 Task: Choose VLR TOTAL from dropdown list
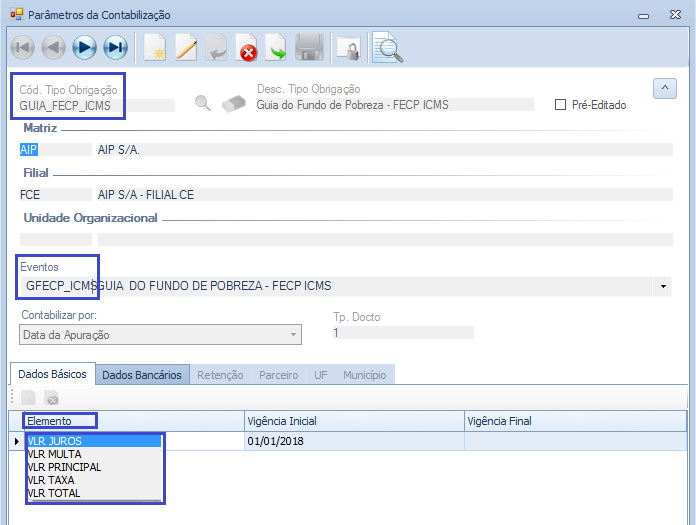pyautogui.click(x=94, y=493)
